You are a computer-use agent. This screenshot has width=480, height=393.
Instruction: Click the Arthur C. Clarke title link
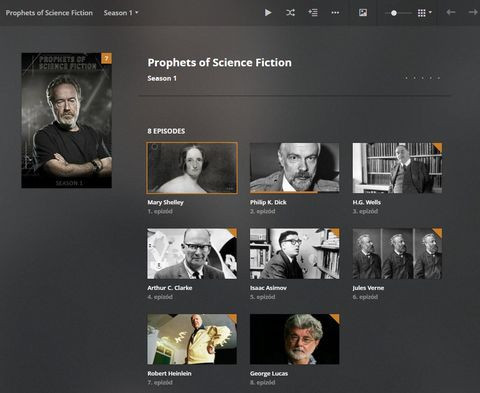pyautogui.click(x=170, y=288)
